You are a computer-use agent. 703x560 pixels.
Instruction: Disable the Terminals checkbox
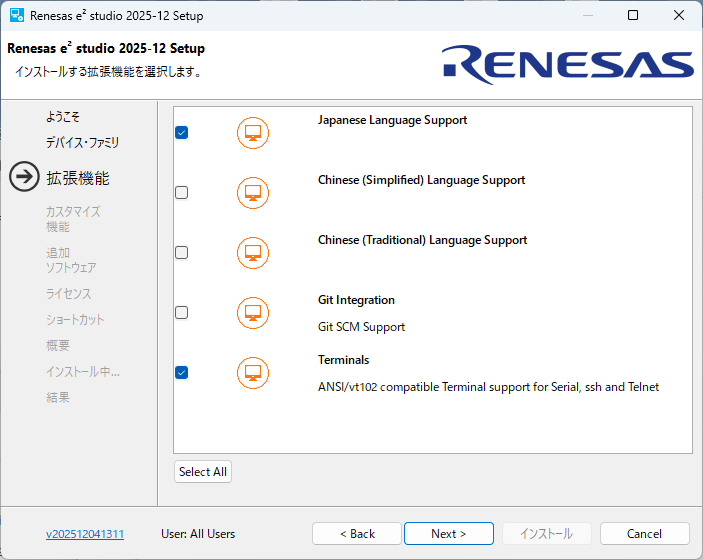pos(182,373)
